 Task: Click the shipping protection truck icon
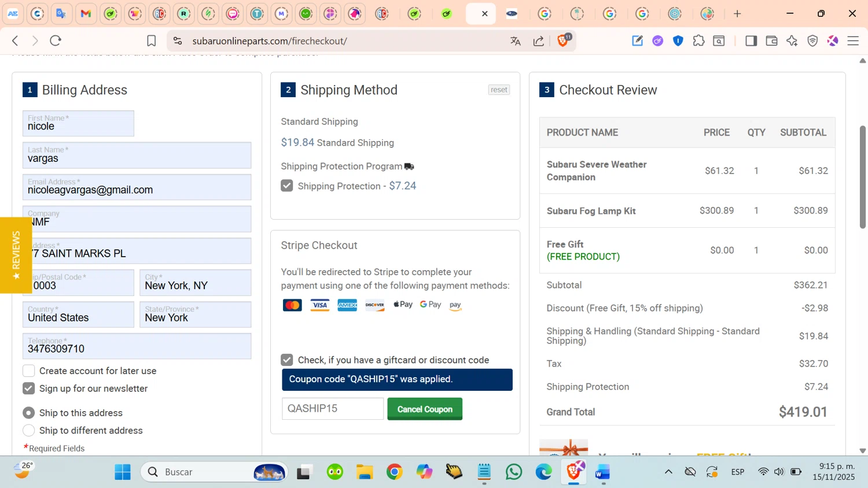(409, 167)
